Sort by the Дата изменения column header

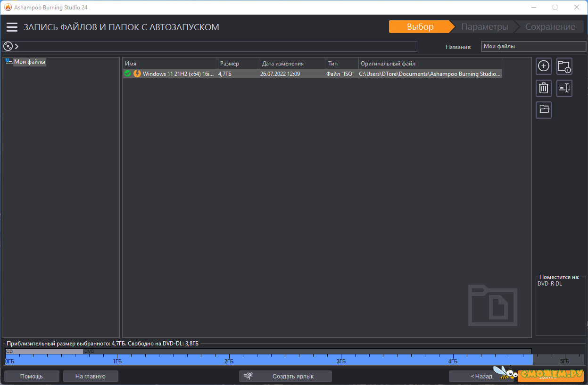(293, 64)
